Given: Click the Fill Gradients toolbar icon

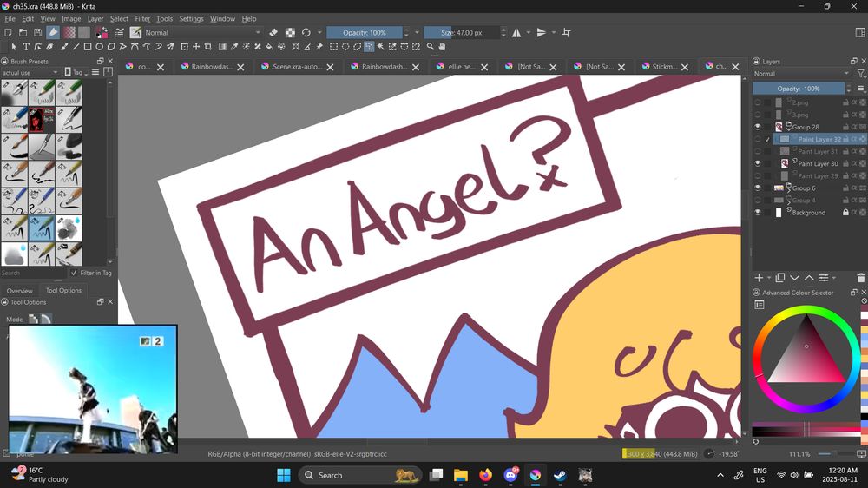Looking at the screenshot, I should pos(69,33).
